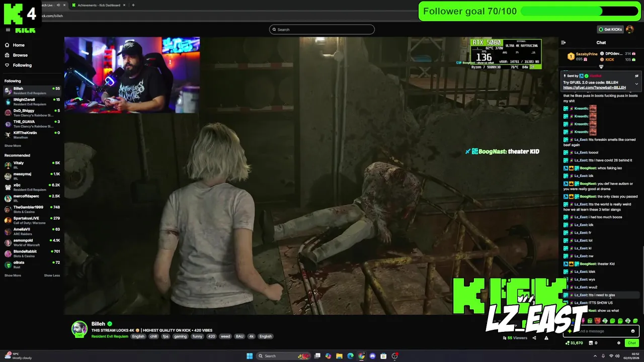Viewport: 644px width, 362px height.
Task: Open xQc recommended channel
Action: point(32,187)
